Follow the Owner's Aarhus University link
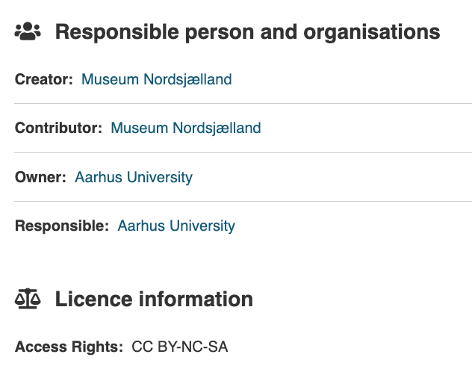This screenshot has height=372, width=472. click(134, 177)
